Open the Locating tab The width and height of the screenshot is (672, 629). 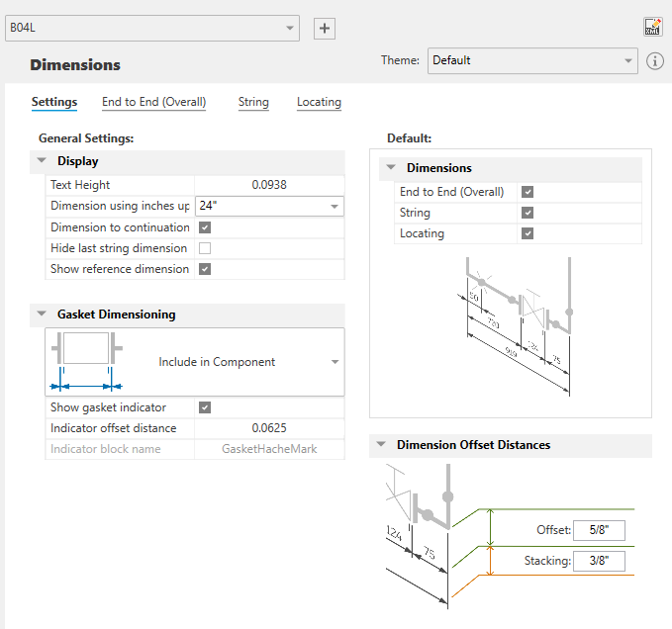coord(319,102)
